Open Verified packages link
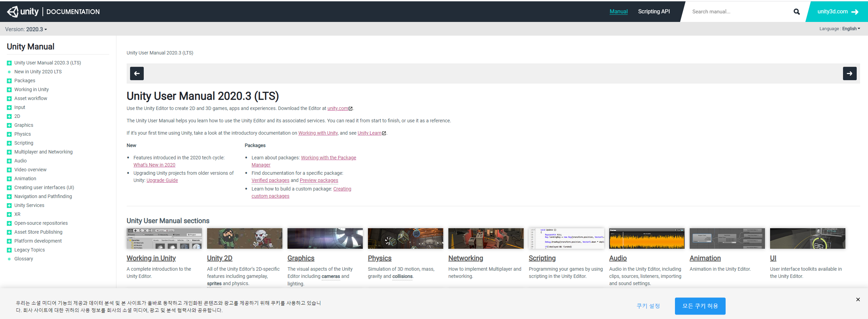The width and height of the screenshot is (868, 319). click(x=270, y=180)
